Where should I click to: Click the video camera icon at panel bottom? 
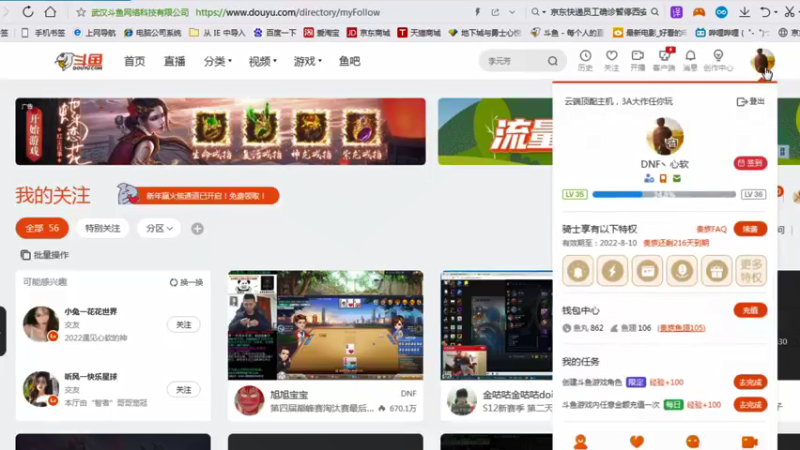[x=749, y=441]
